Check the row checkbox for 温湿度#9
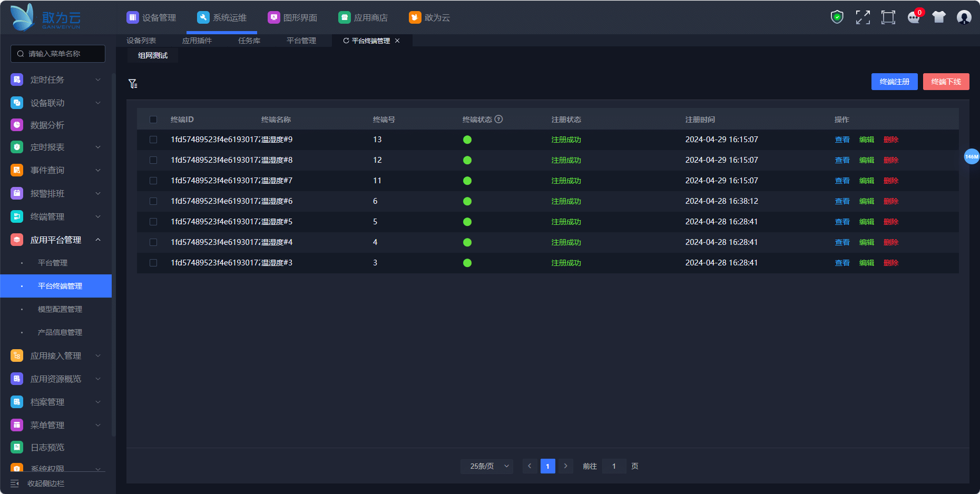980x494 pixels. [x=153, y=140]
